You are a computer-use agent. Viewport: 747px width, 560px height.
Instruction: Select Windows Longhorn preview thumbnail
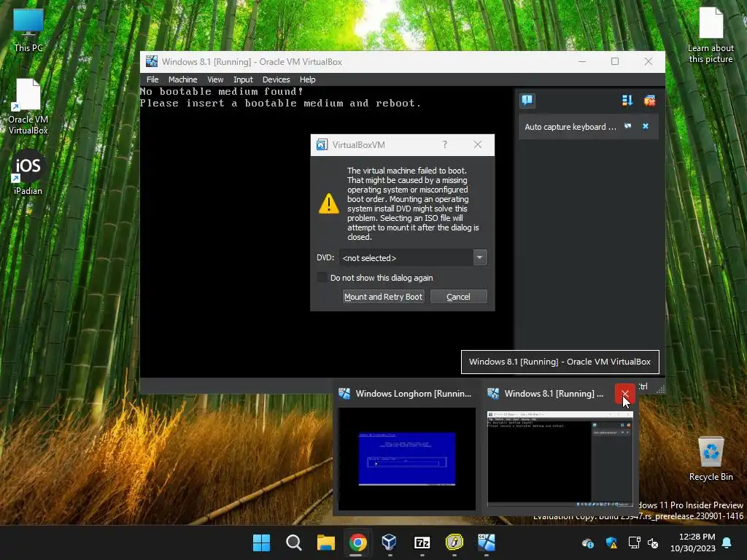pos(407,459)
